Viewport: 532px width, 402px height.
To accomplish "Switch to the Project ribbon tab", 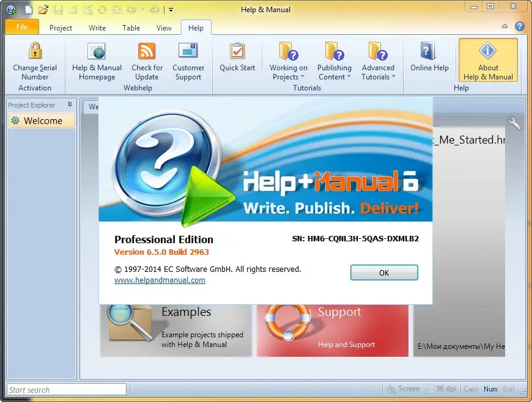I will tap(61, 27).
